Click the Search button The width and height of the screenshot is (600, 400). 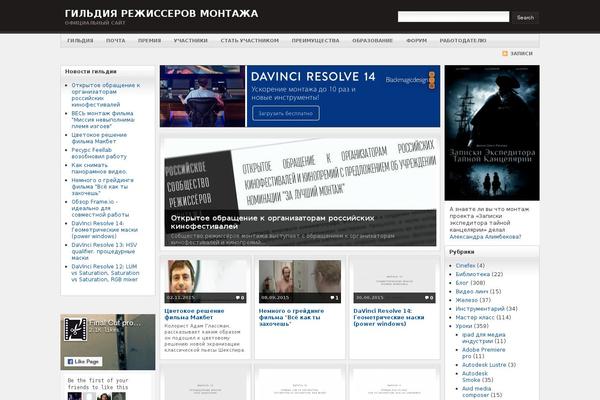[525, 18]
